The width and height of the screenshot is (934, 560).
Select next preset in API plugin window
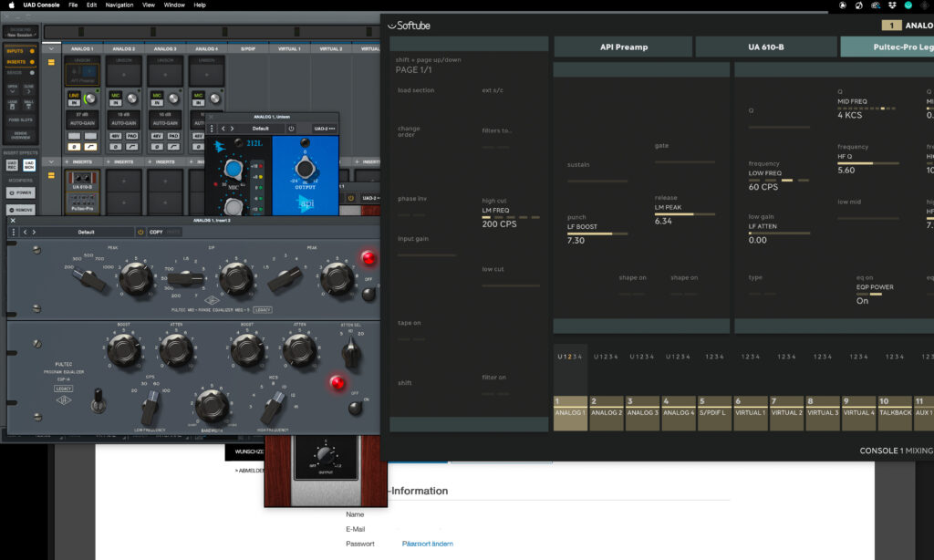pyautogui.click(x=233, y=129)
